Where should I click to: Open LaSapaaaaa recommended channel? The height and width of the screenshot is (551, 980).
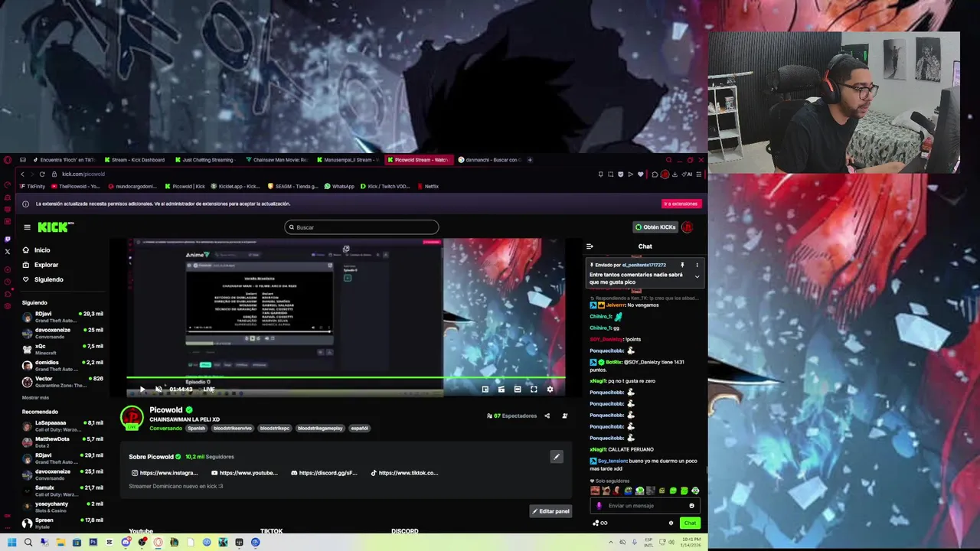(62, 425)
